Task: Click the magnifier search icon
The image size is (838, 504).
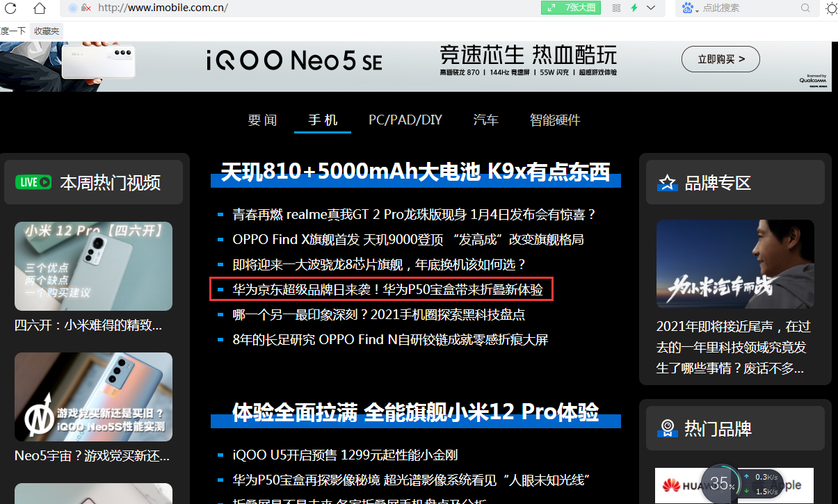Action: [x=805, y=8]
